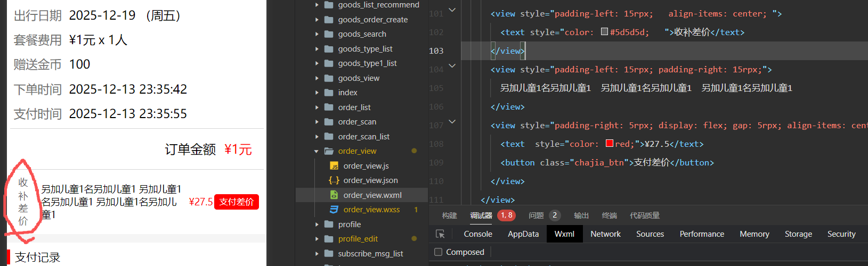
Task: Click the #5d5d5d color swatch on line 102
Action: [x=604, y=32]
